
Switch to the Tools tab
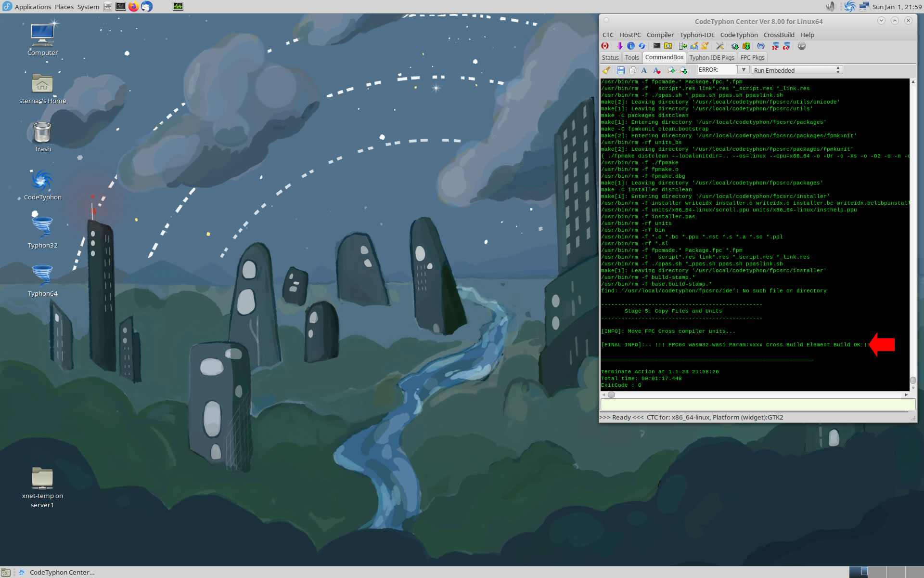tap(632, 57)
